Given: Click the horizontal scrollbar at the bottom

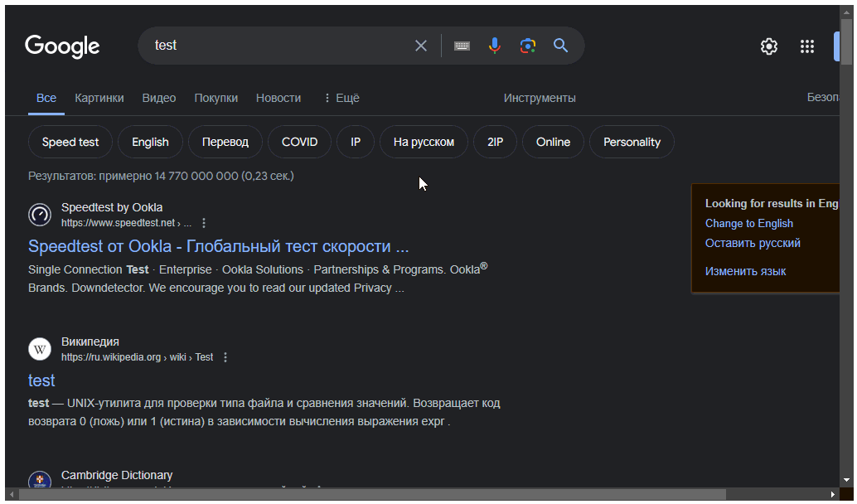Looking at the screenshot, I should pyautogui.click(x=373, y=494).
